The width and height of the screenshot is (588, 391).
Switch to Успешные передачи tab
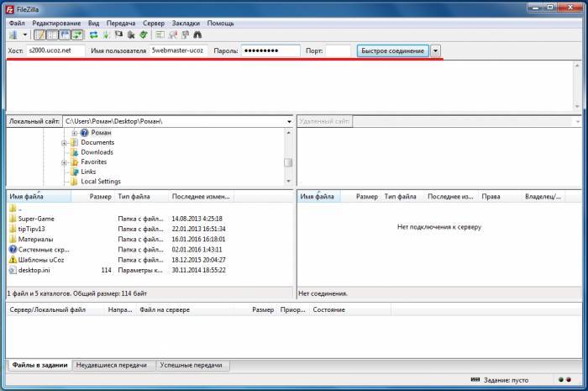tap(192, 365)
